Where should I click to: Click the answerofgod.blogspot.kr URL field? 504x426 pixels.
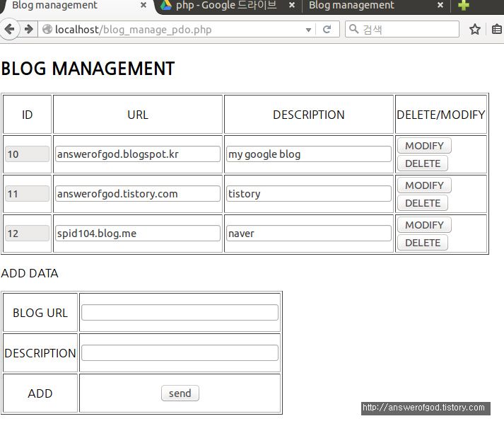(x=138, y=154)
